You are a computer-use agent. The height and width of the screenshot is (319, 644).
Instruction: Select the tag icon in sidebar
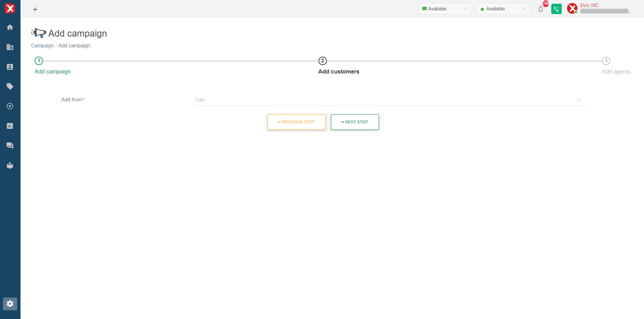pos(10,87)
